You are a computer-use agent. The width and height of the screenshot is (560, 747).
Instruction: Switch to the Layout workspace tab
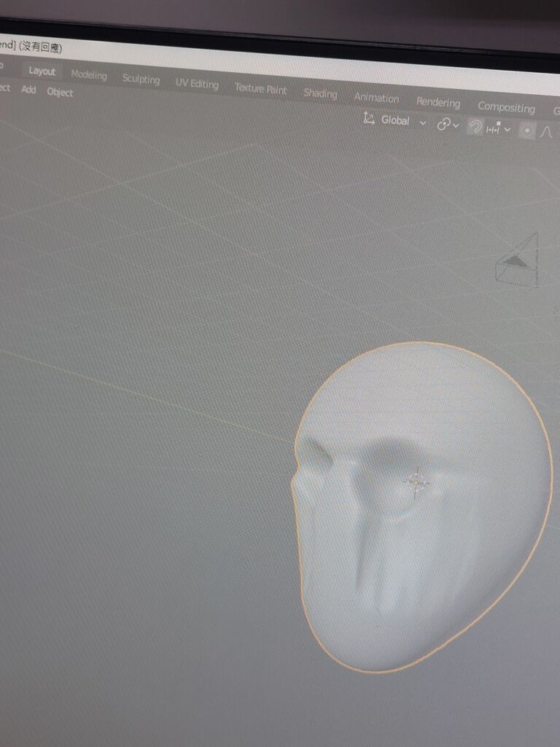click(42, 71)
